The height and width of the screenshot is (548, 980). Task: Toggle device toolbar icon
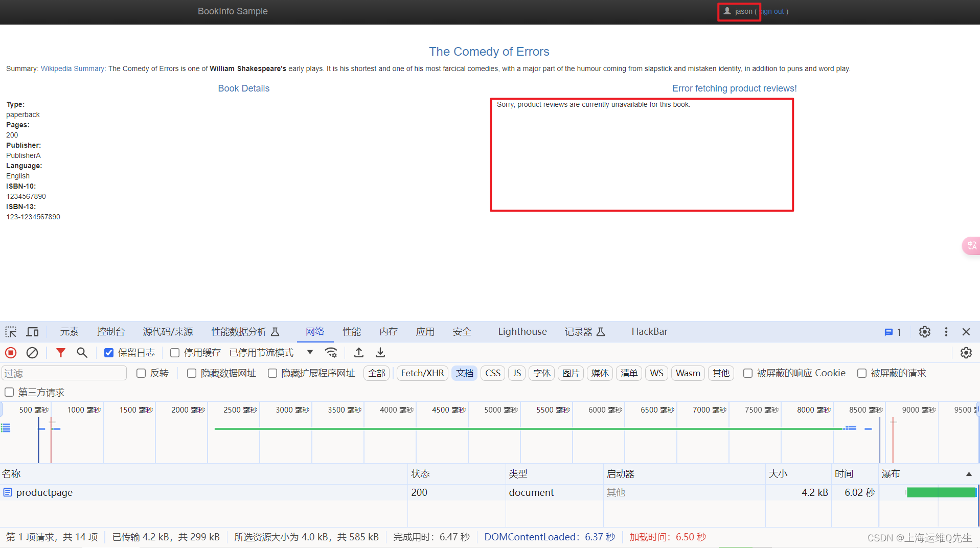point(32,332)
